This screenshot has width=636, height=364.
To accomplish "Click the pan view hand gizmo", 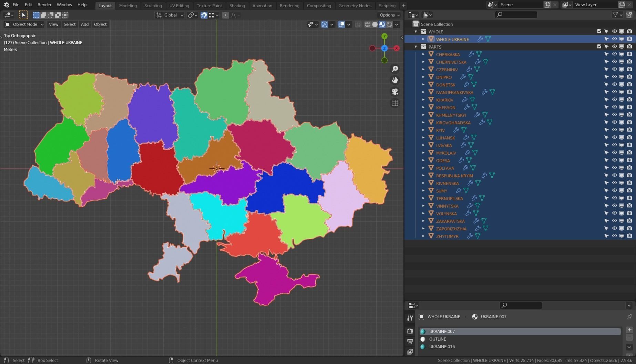I will 395,80.
